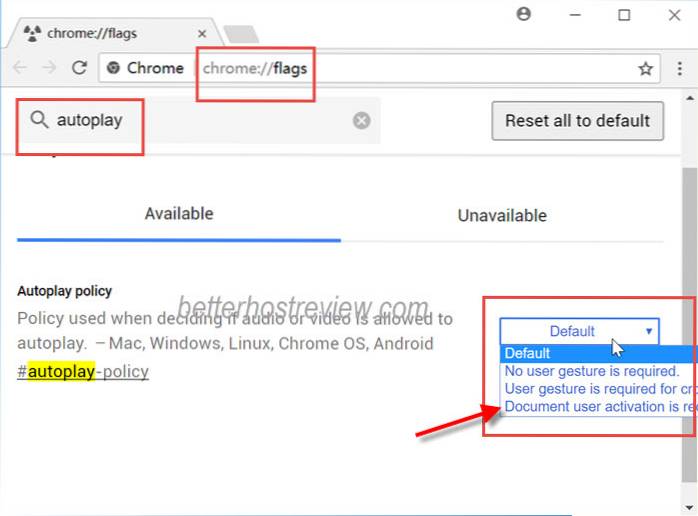This screenshot has height=516, width=698.
Task: Click the page vertical scrollbar
Action: coord(689,250)
